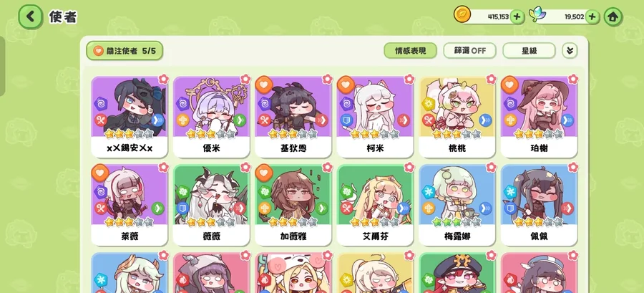644x293 pixels.
Task: Select the star rating on 薇薇 card
Action: click(x=211, y=222)
